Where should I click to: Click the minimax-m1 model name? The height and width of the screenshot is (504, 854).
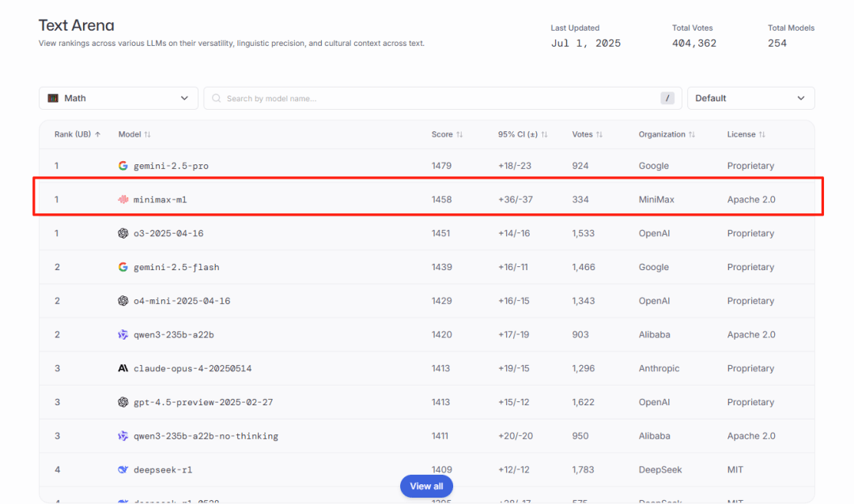160,200
